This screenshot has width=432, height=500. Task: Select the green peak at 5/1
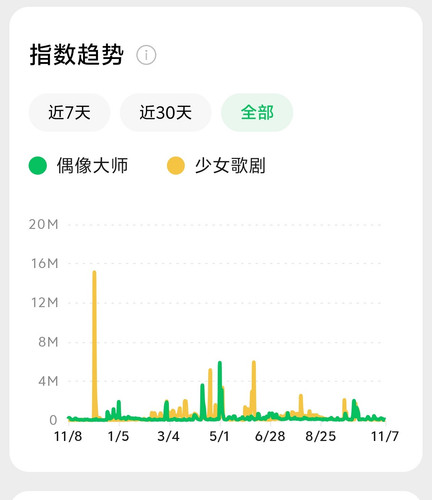[220, 390]
